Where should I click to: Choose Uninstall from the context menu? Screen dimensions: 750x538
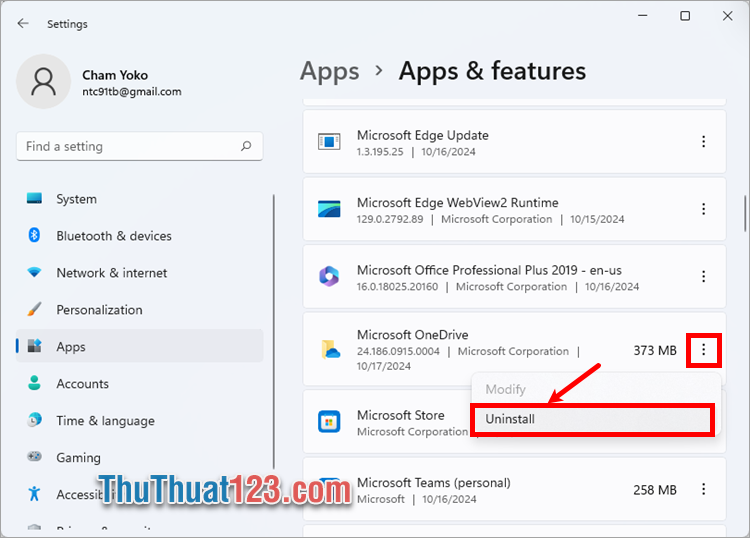pos(592,419)
